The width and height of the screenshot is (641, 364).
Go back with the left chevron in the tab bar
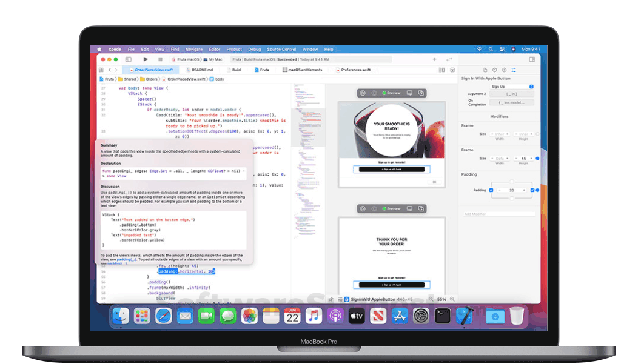(x=110, y=70)
